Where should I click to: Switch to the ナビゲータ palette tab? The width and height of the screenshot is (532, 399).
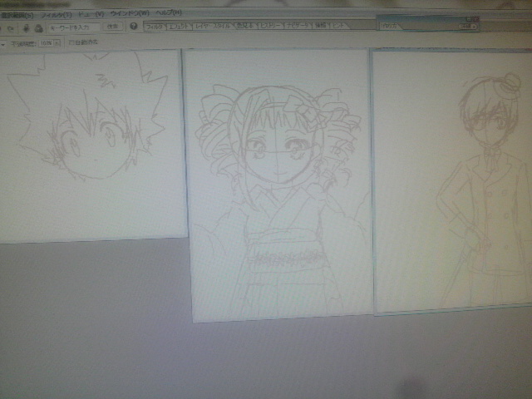pos(298,25)
